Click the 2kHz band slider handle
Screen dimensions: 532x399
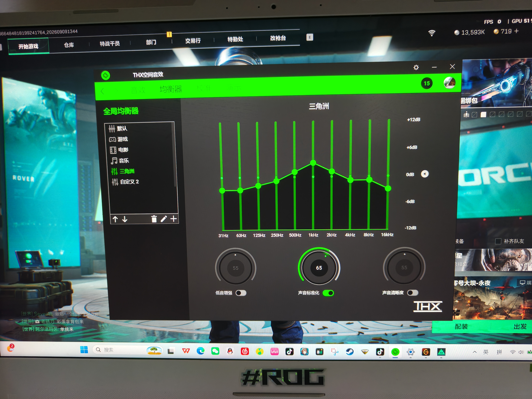(332, 171)
